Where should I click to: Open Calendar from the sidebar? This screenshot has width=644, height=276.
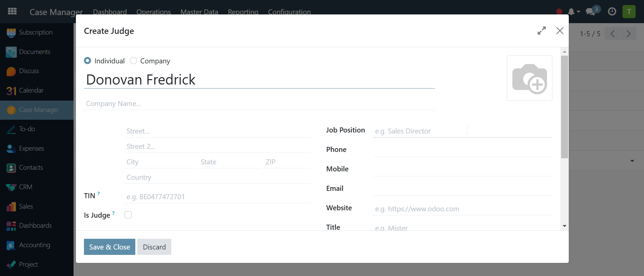coord(37,91)
